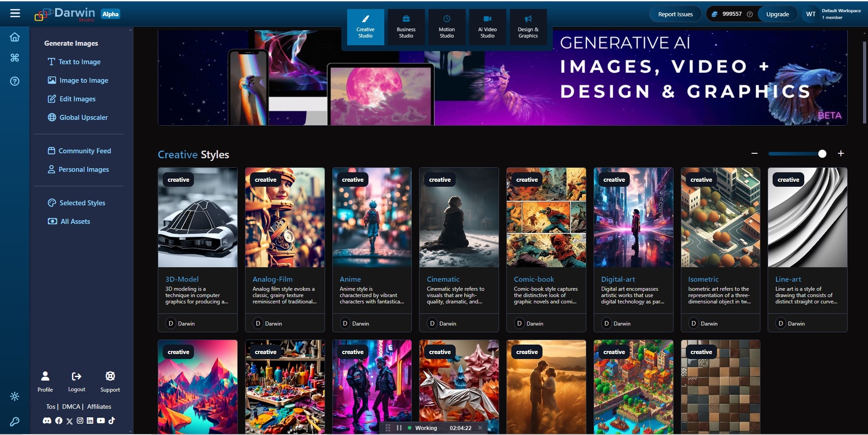The width and height of the screenshot is (868, 435).
Task: Click the thumbnail size slider handle
Action: (822, 154)
